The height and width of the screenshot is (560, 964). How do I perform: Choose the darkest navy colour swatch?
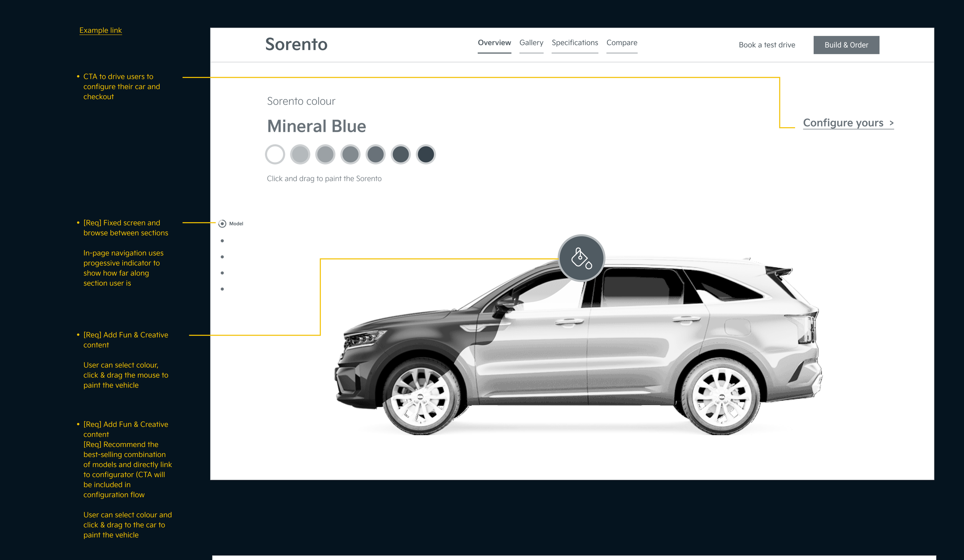[426, 155]
